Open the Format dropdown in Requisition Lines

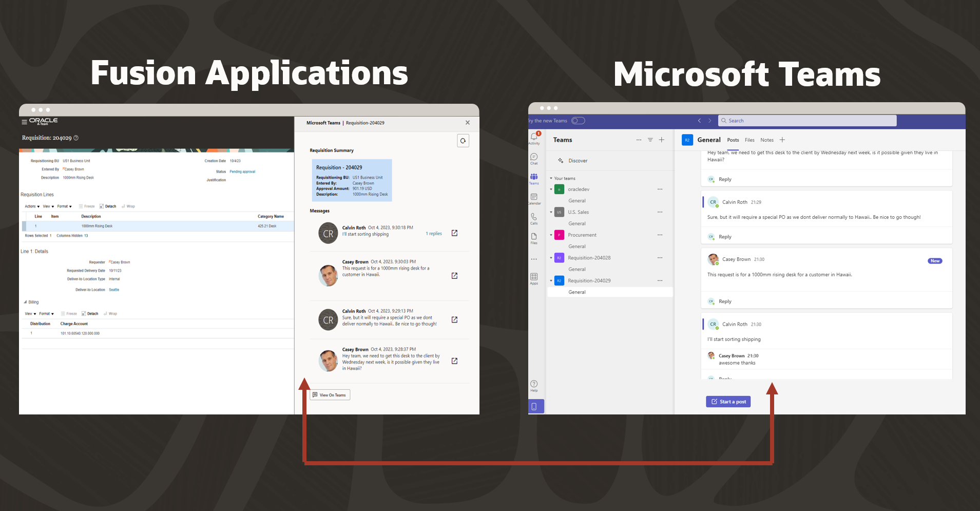tap(64, 206)
